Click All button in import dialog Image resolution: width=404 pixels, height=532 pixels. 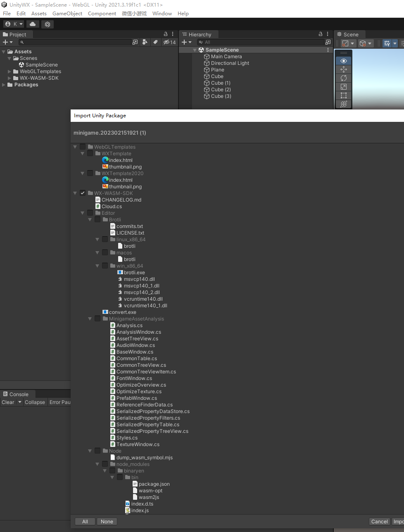click(x=85, y=522)
